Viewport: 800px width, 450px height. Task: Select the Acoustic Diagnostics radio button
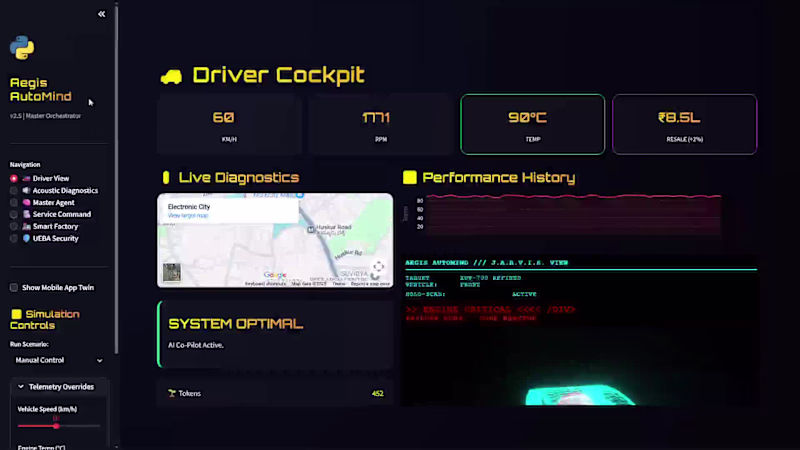pyautogui.click(x=14, y=190)
